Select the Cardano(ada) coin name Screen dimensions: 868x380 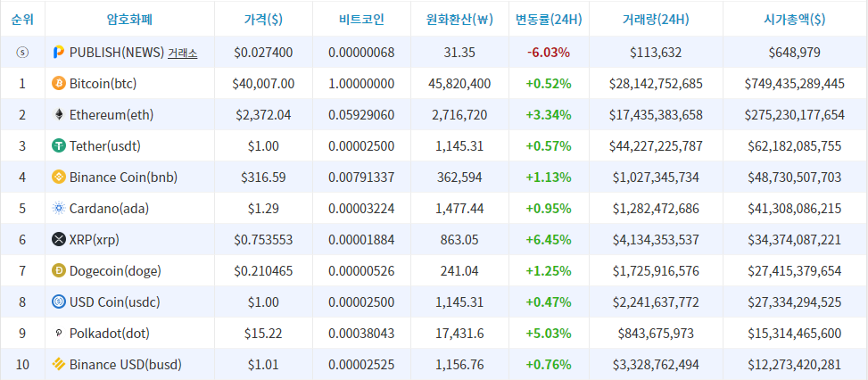pyautogui.click(x=109, y=209)
